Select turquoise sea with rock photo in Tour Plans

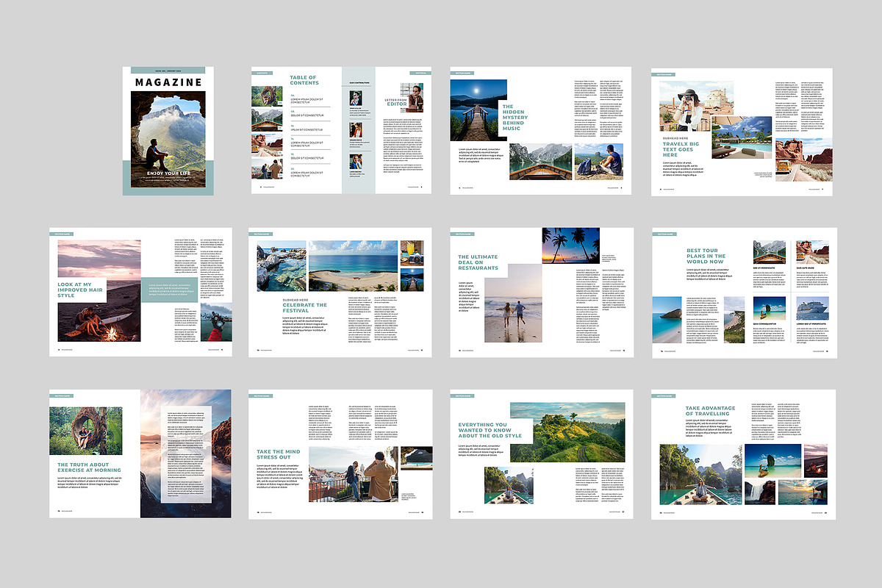[668, 320]
